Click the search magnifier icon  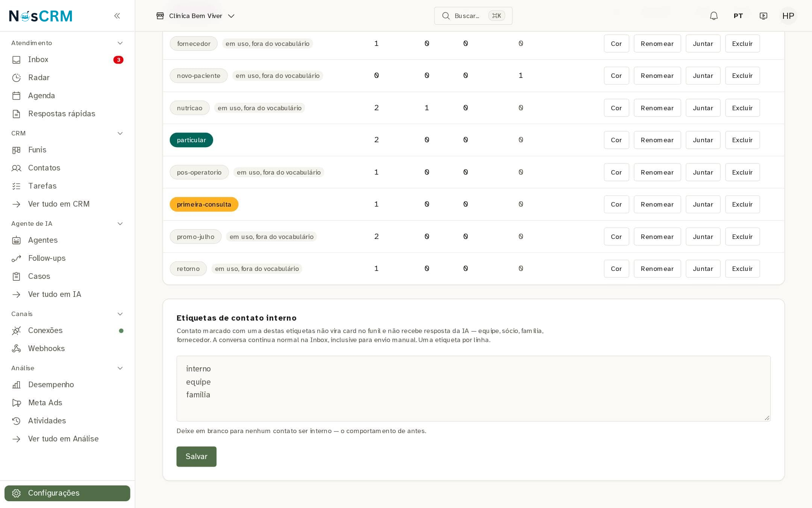[x=446, y=16]
